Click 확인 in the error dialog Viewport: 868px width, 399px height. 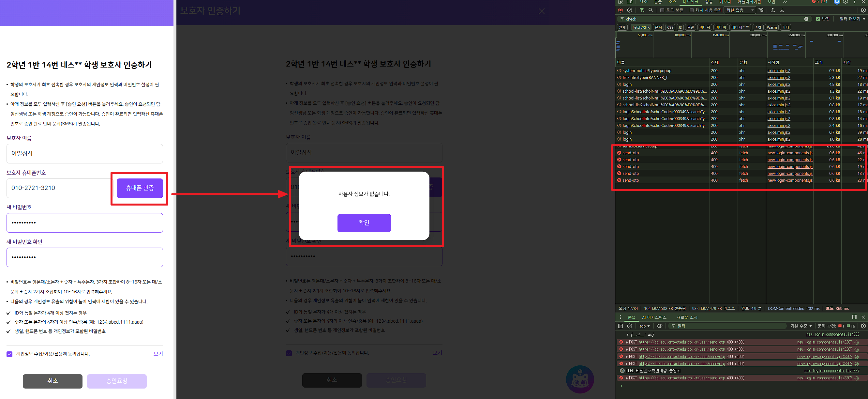click(x=364, y=223)
